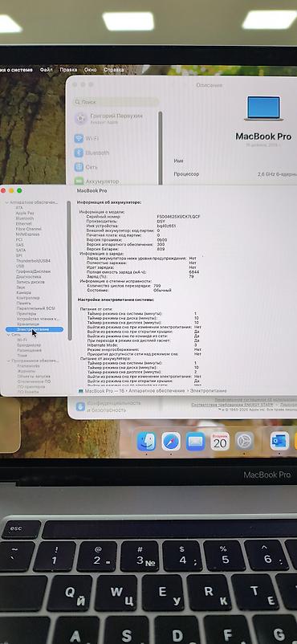Screen dimensions: 297x644
Task: Select Thunderbolt/USB4 in the hardware list
Action: [33, 261]
